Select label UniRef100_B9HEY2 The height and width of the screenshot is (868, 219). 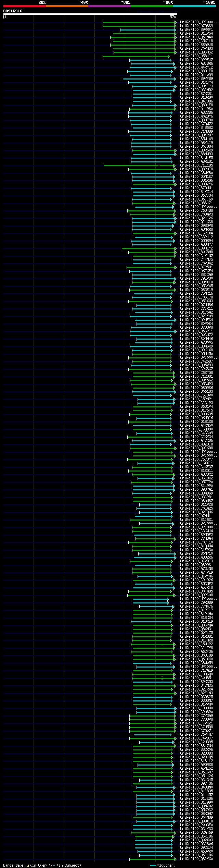pyautogui.click(x=196, y=248)
